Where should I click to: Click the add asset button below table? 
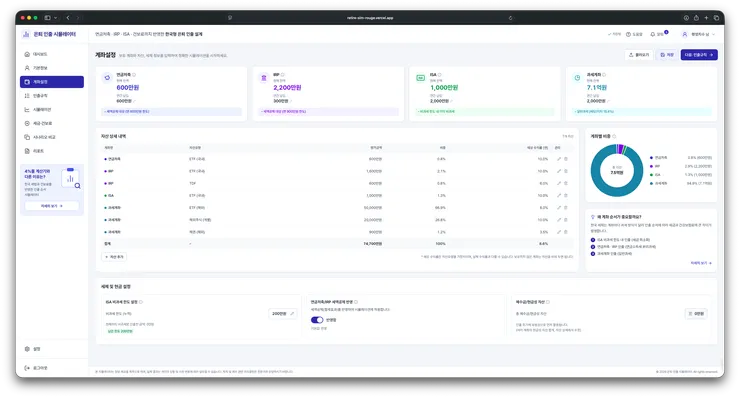[x=114, y=257]
